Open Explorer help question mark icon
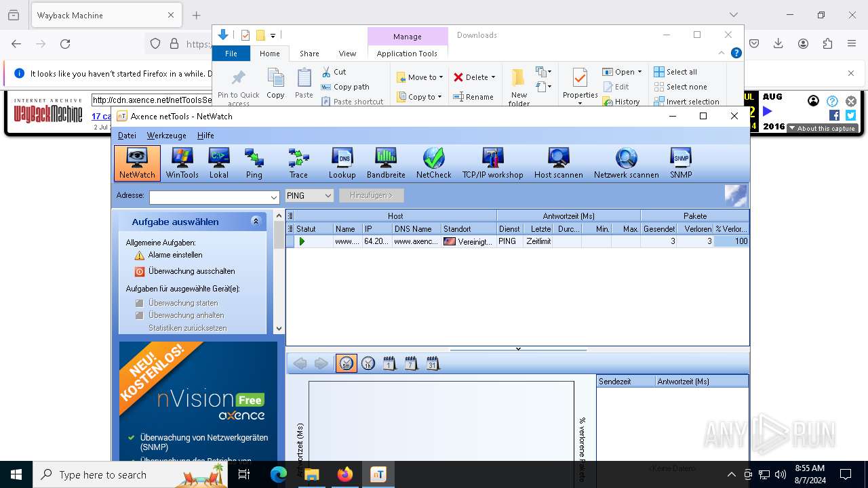 [736, 53]
